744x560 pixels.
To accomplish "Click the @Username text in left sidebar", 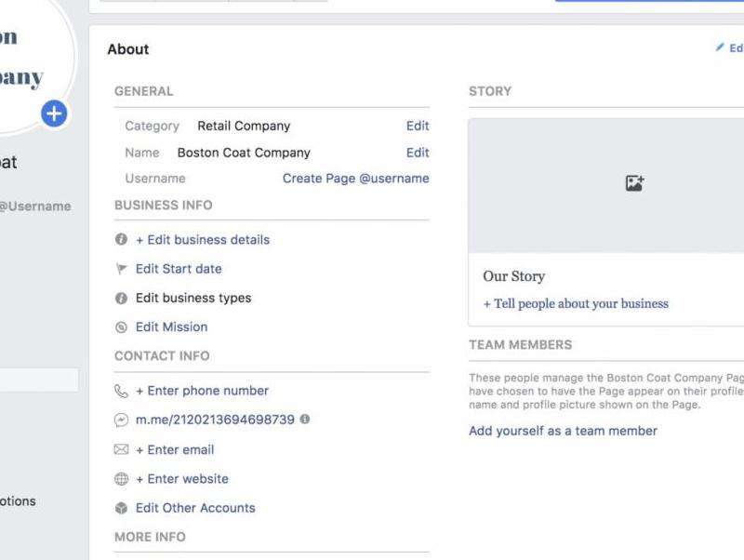I will pos(35,206).
